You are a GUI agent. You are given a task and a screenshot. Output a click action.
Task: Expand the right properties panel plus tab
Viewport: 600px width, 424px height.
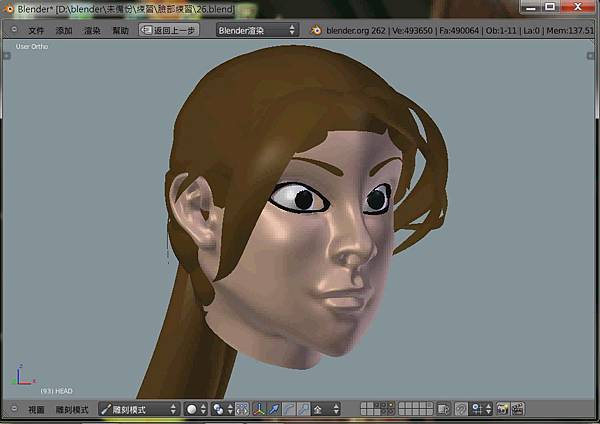[x=590, y=56]
